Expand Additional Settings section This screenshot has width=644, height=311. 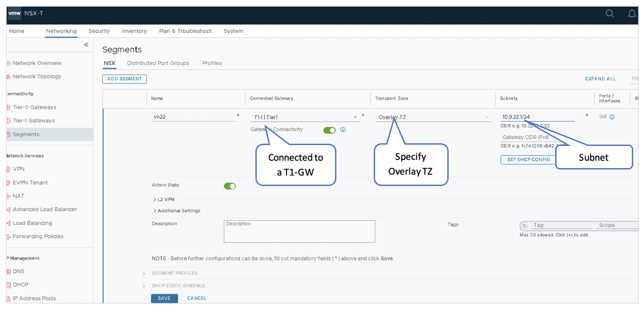tap(154, 211)
